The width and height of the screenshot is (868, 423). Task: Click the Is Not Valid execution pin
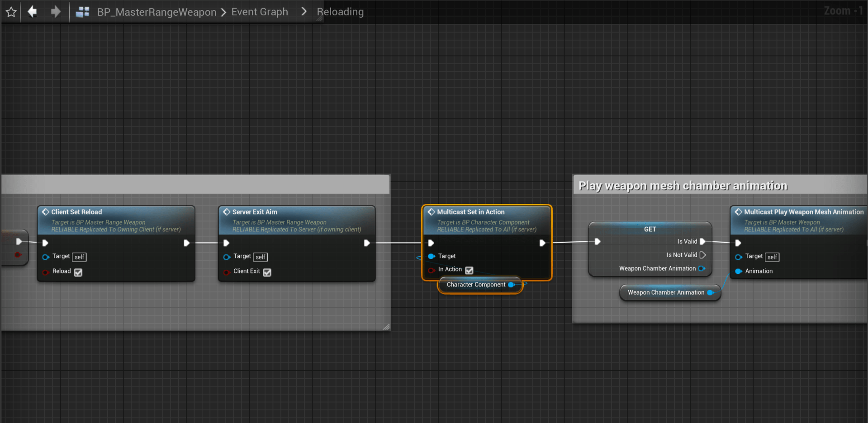pos(702,255)
